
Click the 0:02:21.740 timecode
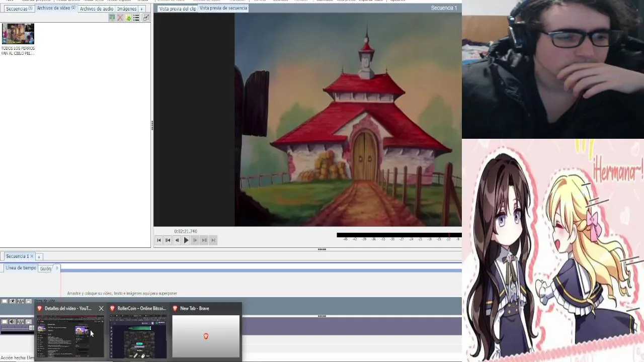[x=186, y=231]
